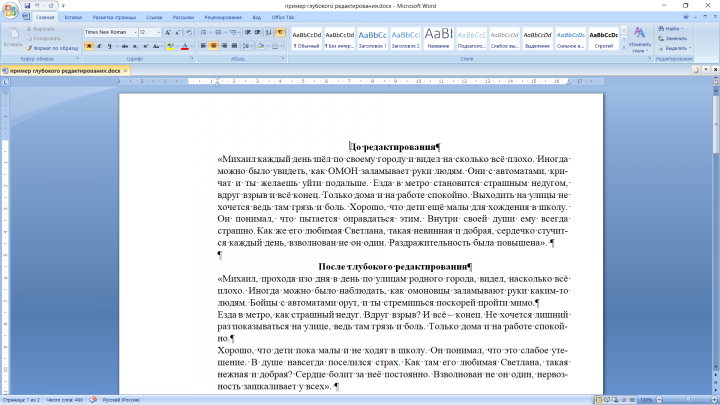
Task: Toggle strikethrough formatting
Action: [125, 46]
